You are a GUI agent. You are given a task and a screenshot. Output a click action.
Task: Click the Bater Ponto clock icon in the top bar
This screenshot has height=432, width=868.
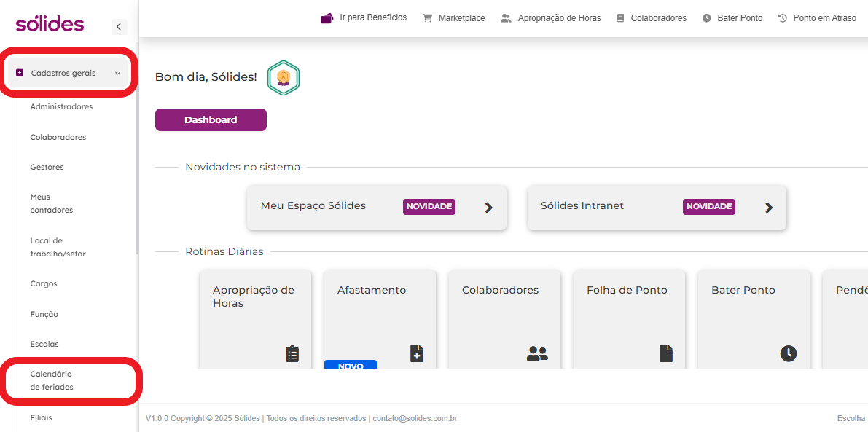pyautogui.click(x=707, y=18)
